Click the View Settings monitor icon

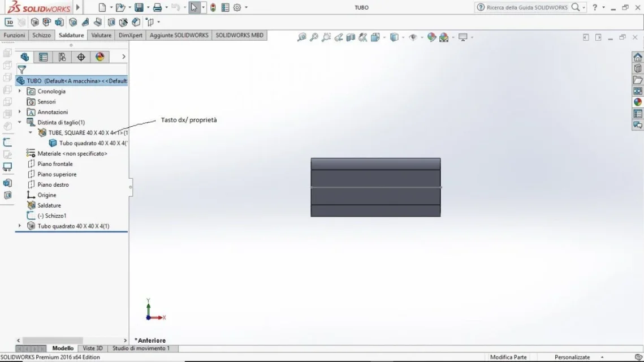(463, 37)
